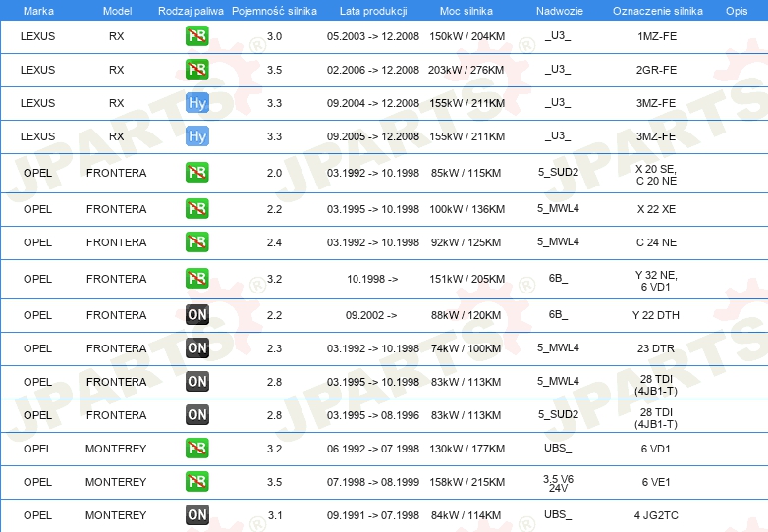Click power value 74kW / 100KM
Image resolution: width=768 pixels, height=532 pixels.
466,348
